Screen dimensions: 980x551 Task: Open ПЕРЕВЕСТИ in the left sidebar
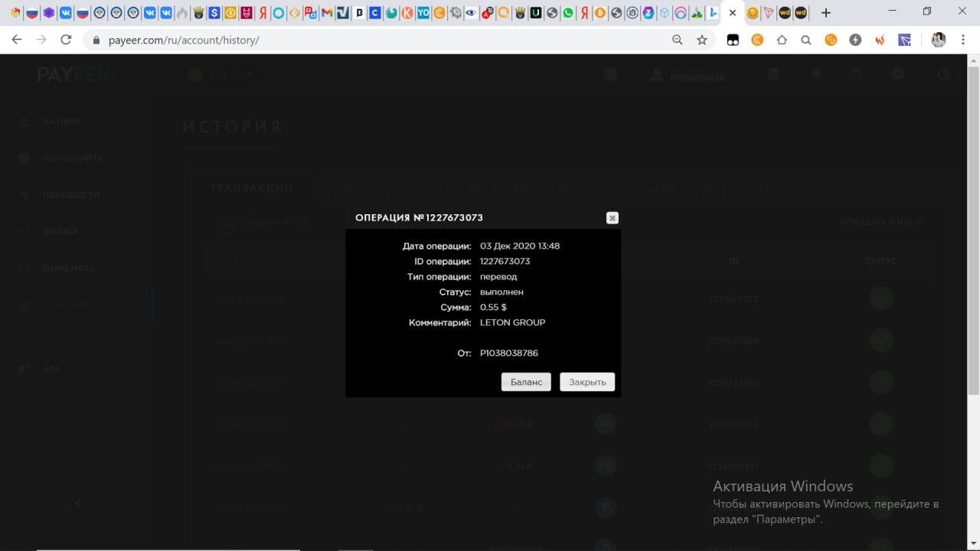tap(71, 195)
